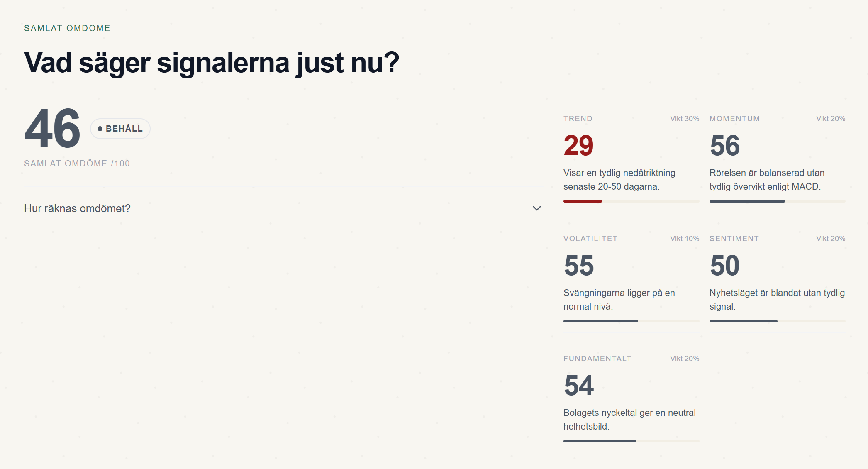Click the Sentiment progress bar

coord(743,321)
